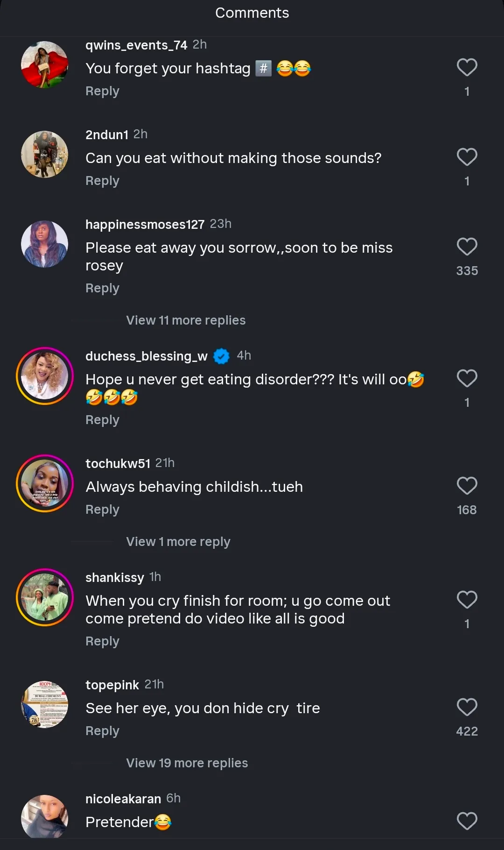Tap the Comments header title
504x850 pixels.
click(252, 13)
